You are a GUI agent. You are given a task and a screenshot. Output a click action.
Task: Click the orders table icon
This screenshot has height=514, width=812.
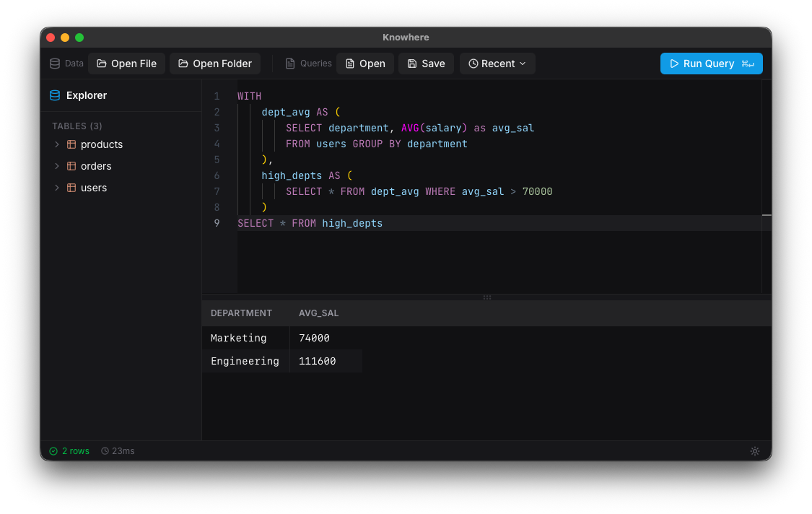[x=71, y=165]
